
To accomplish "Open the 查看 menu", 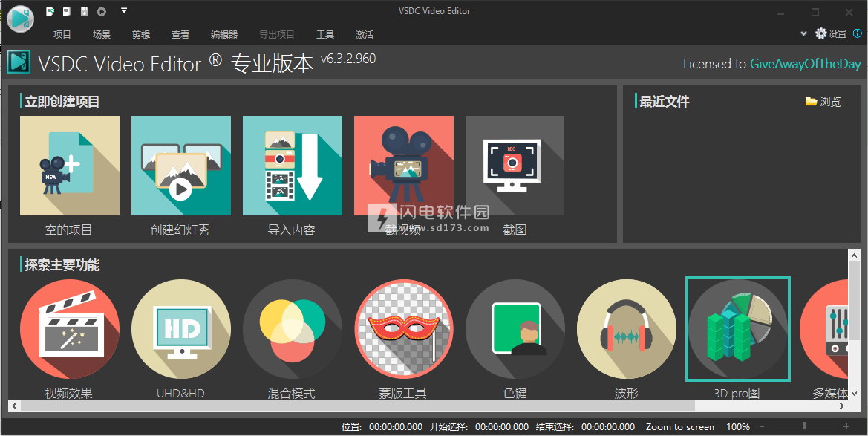I will click(180, 34).
